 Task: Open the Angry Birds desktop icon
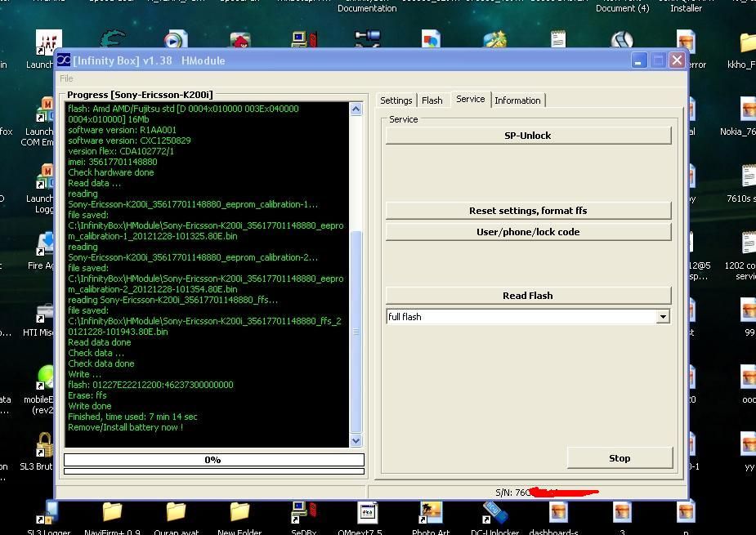[x=240, y=39]
